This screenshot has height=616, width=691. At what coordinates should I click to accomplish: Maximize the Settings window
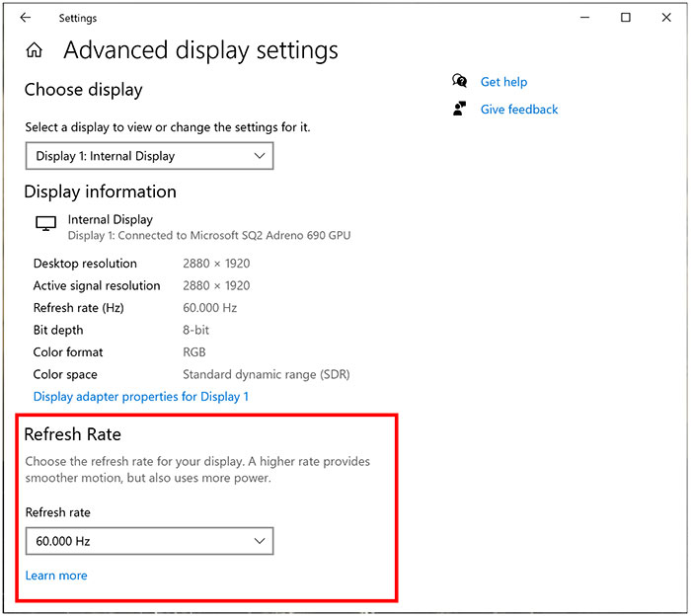pyautogui.click(x=626, y=18)
